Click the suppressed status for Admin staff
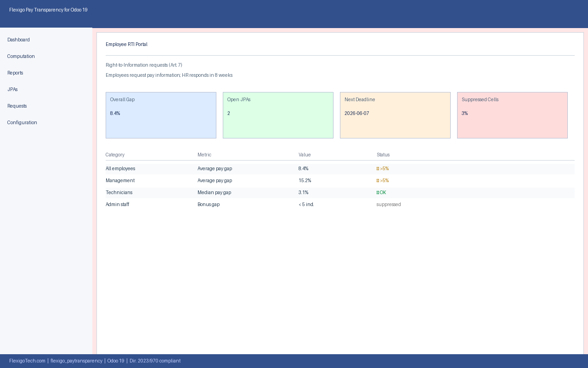 point(389,205)
